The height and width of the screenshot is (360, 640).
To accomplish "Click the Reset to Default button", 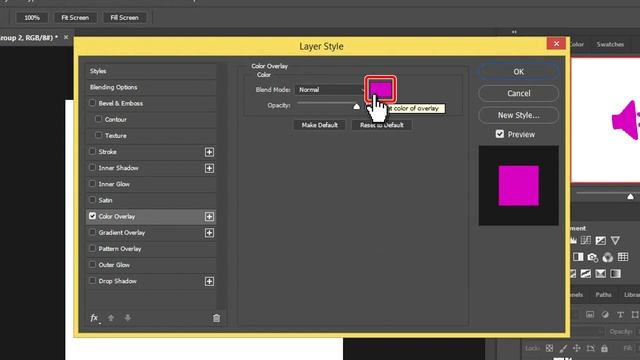I will 382,125.
